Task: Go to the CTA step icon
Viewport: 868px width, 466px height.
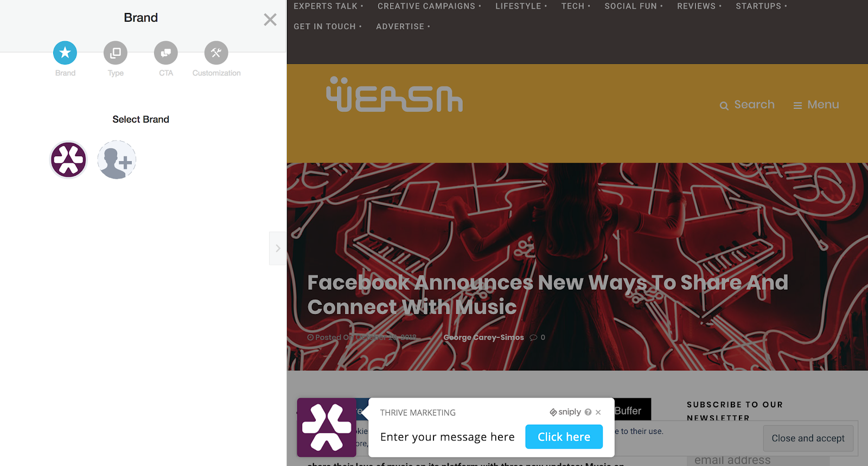Action: coord(166,53)
